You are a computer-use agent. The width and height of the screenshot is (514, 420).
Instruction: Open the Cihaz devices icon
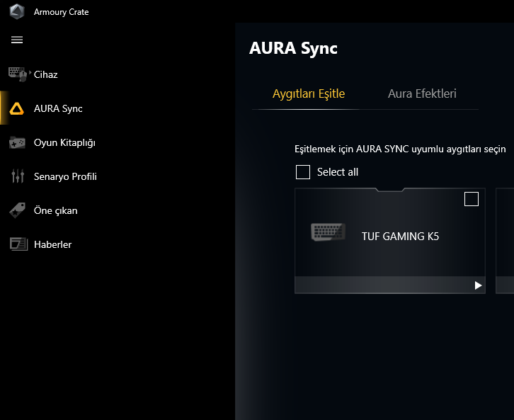tap(18, 74)
